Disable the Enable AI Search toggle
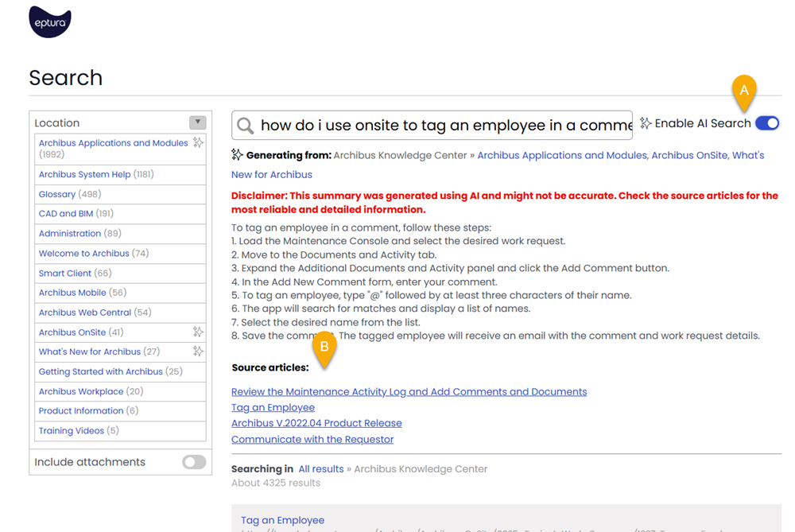This screenshot has height=532, width=795. click(766, 122)
